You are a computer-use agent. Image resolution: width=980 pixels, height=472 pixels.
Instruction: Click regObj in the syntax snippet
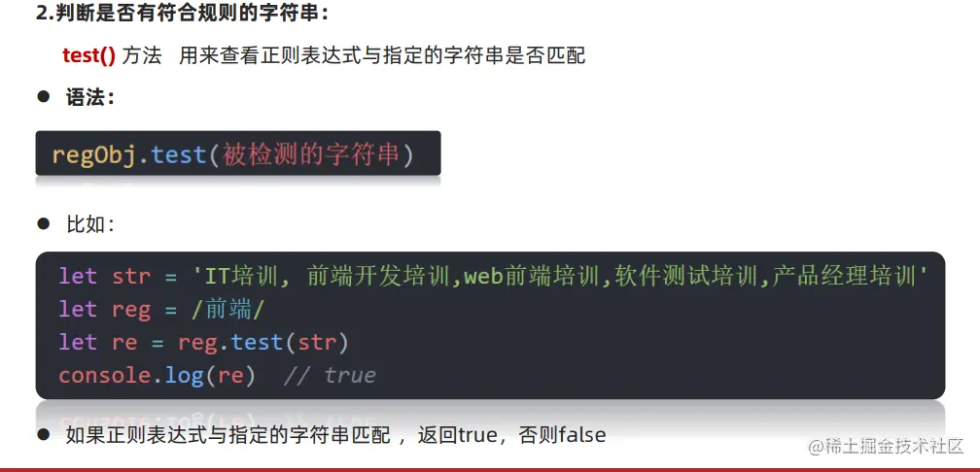93,154
